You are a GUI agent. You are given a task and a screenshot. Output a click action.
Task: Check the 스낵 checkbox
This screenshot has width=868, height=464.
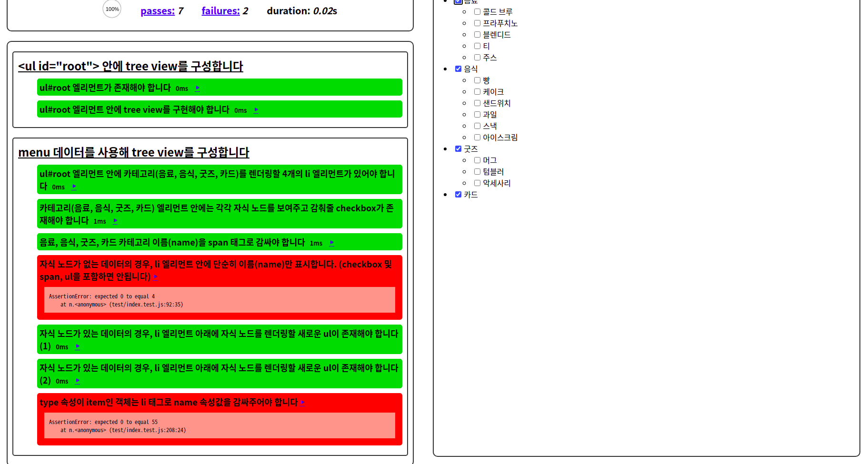click(x=477, y=126)
